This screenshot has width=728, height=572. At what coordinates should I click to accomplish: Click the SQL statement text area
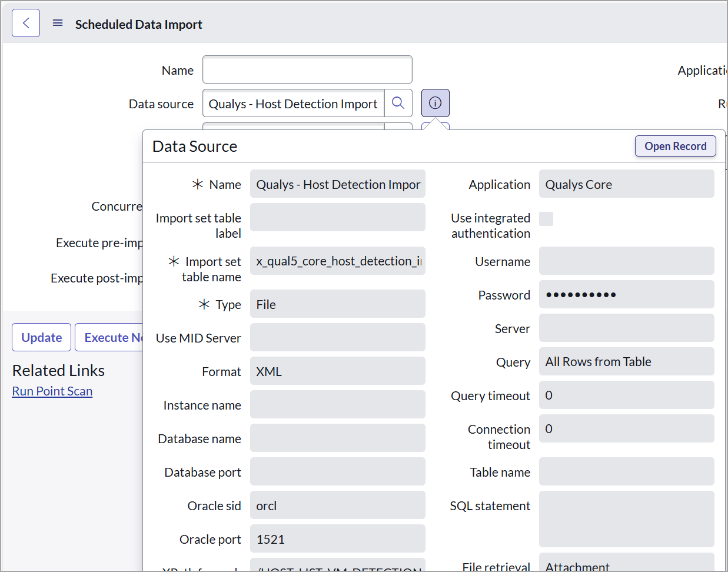tap(626, 519)
